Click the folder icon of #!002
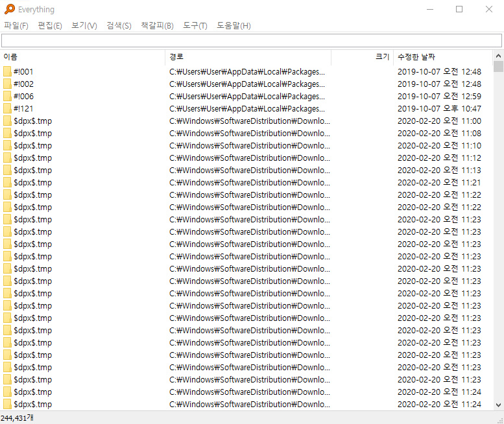This screenshot has width=504, height=424. [7, 84]
